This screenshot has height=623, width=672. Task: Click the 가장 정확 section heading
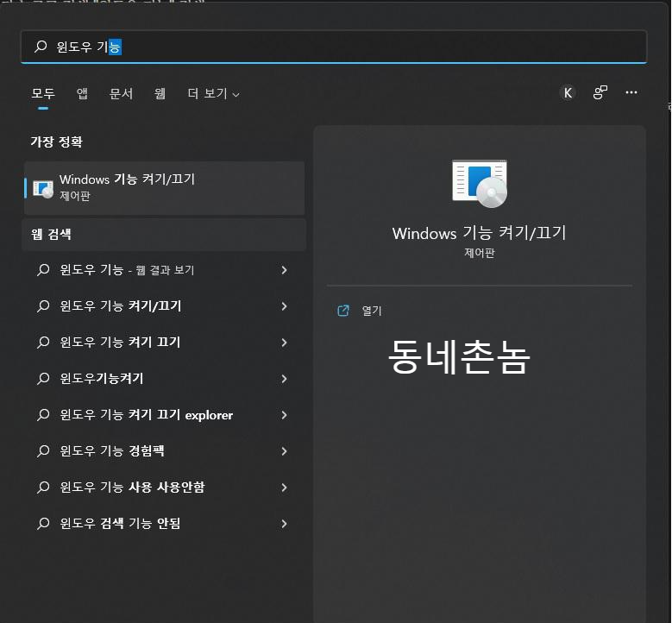(57, 142)
